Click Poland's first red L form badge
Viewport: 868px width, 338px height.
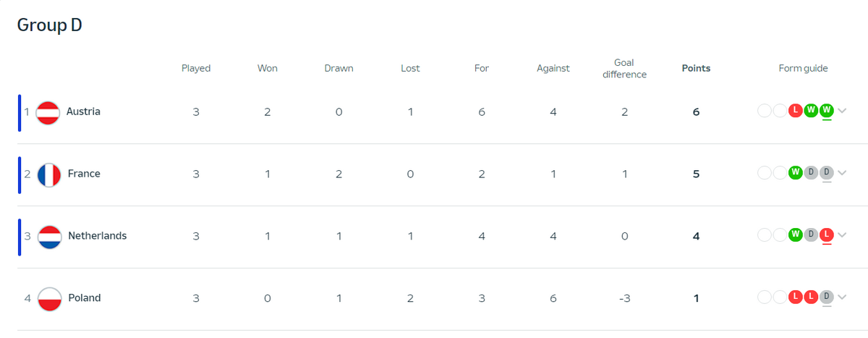pyautogui.click(x=796, y=297)
